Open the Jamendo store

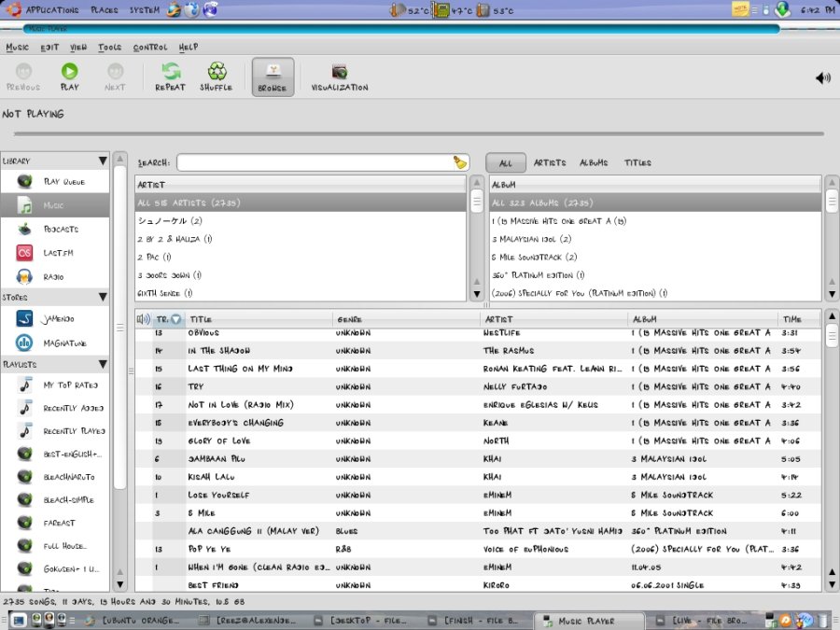click(x=55, y=319)
